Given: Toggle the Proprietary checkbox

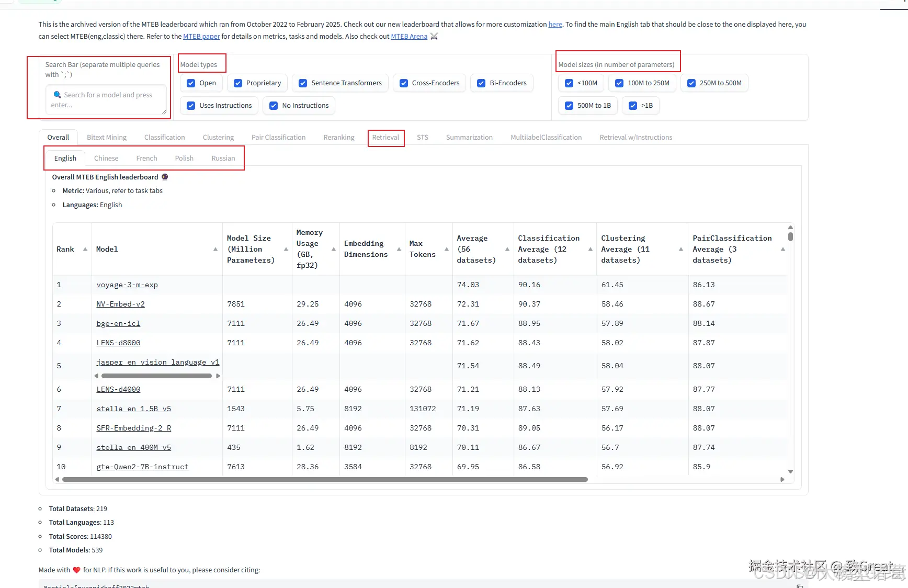Looking at the screenshot, I should tap(238, 83).
